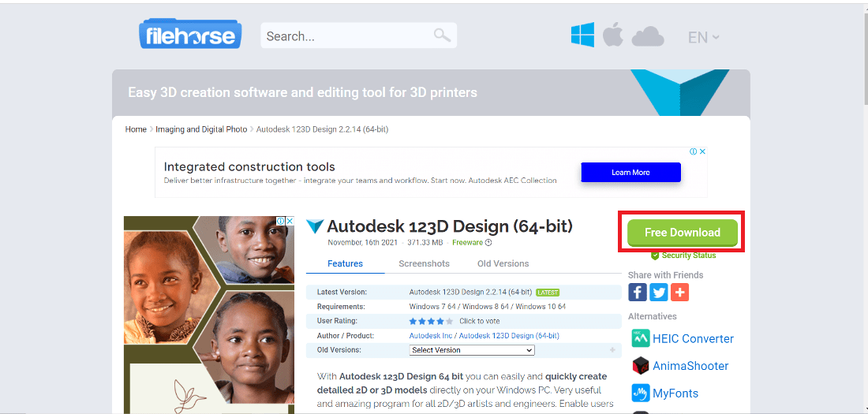868x414 pixels.
Task: Select the cloud web apps icon
Action: [648, 36]
